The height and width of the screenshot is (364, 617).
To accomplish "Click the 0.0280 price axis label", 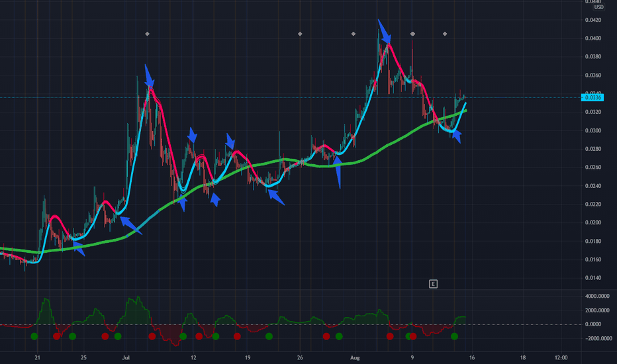I will [593, 149].
